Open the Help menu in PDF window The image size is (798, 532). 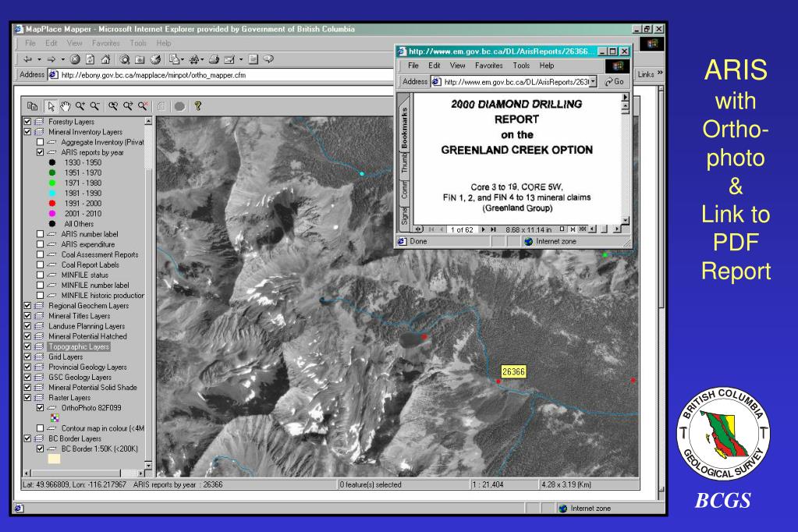[x=547, y=66]
